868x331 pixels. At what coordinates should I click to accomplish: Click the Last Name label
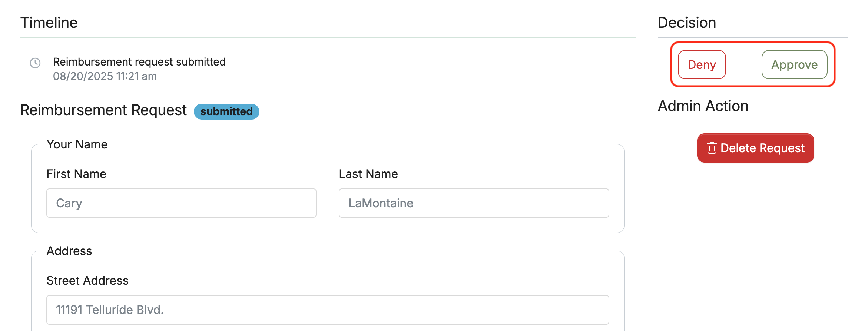point(368,174)
